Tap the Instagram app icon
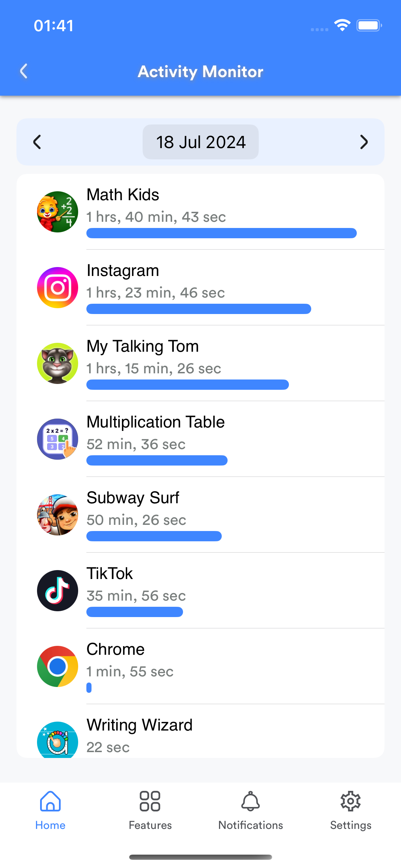The width and height of the screenshot is (401, 868). (58, 288)
